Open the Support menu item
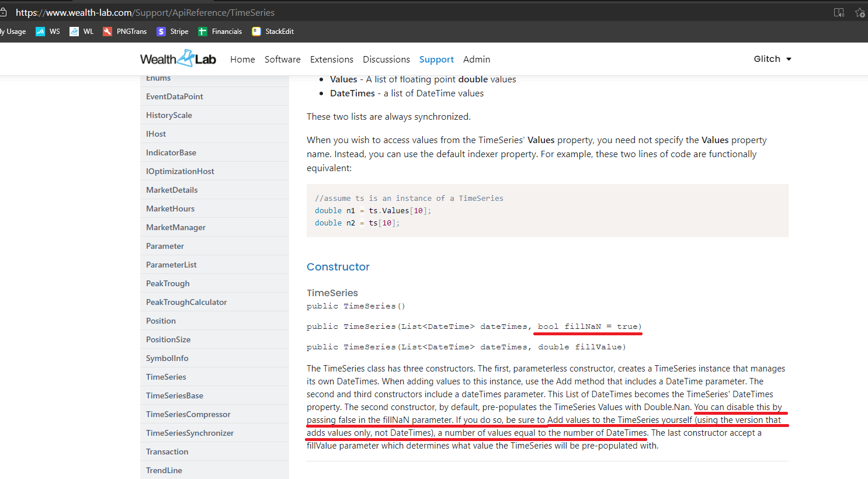This screenshot has height=479, width=868. pyautogui.click(x=436, y=60)
